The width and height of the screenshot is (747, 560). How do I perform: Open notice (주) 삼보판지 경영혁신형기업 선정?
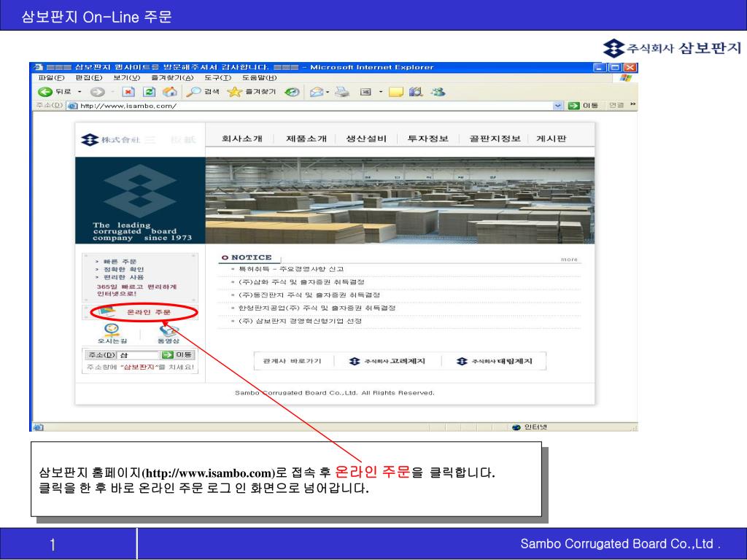point(300,321)
